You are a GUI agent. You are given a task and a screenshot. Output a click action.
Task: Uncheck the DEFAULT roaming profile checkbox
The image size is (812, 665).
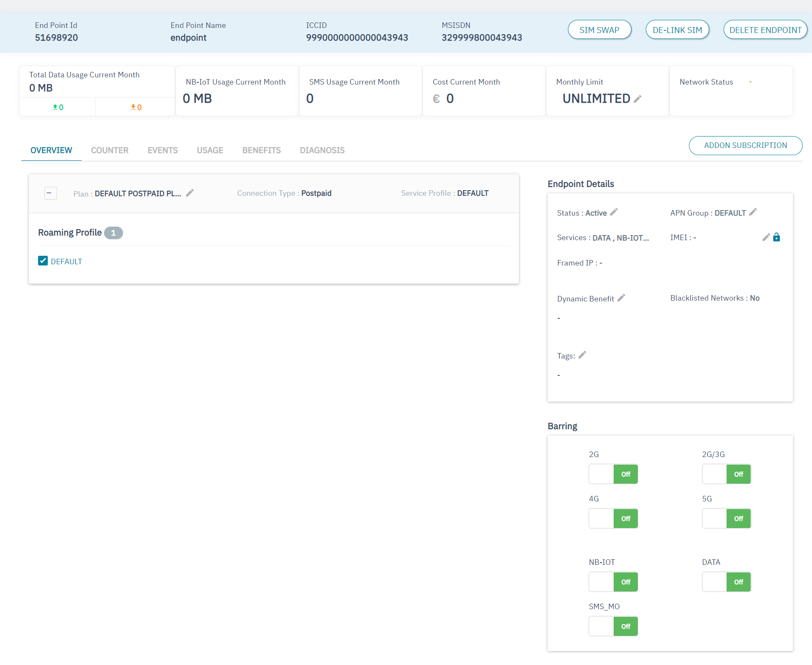(43, 261)
